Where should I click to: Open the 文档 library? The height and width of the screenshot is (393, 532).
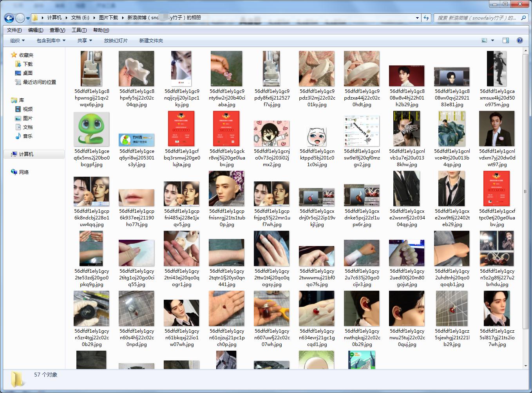24,127
